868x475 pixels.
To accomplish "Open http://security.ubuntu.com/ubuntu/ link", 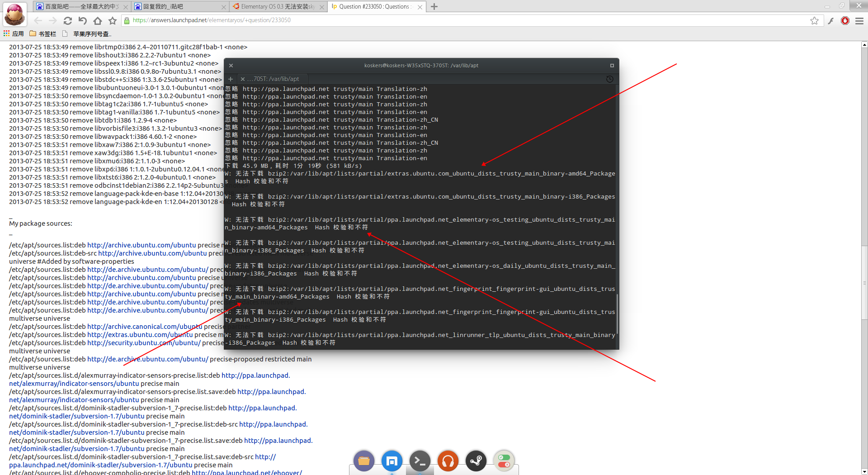I will pyautogui.click(x=144, y=343).
